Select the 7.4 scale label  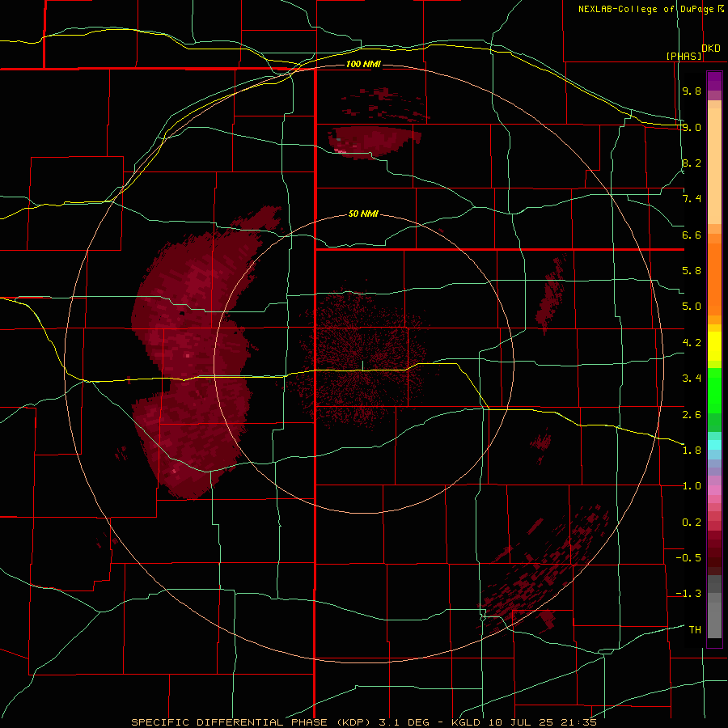click(692, 199)
